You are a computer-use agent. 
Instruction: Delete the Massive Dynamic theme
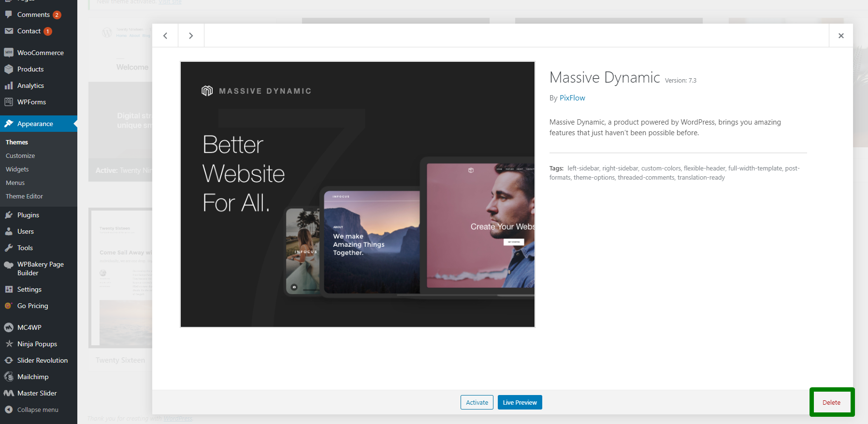click(x=831, y=402)
